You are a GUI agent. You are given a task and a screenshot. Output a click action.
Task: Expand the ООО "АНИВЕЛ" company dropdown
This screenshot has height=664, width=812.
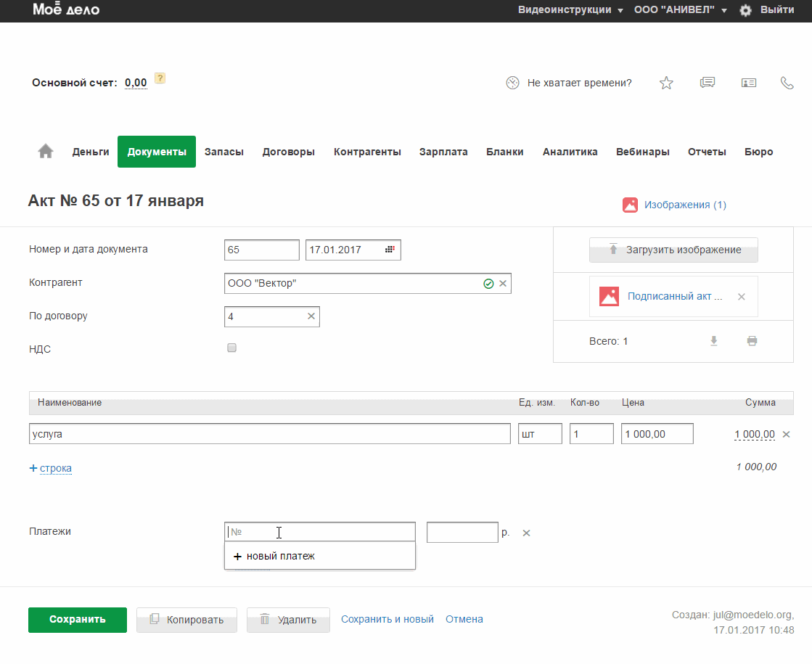point(680,10)
